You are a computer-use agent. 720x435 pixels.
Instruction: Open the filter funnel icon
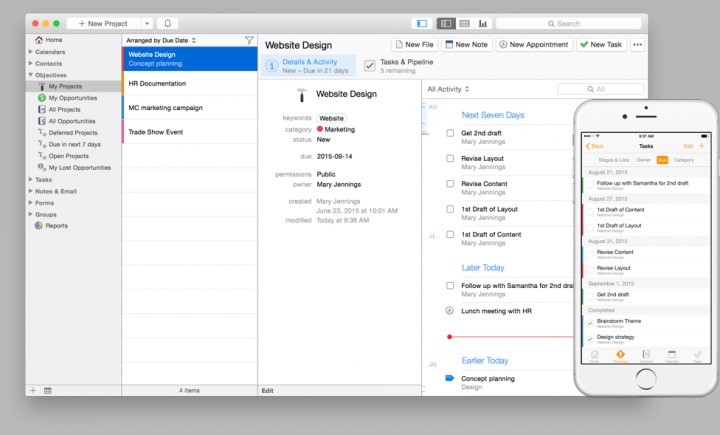(x=249, y=40)
